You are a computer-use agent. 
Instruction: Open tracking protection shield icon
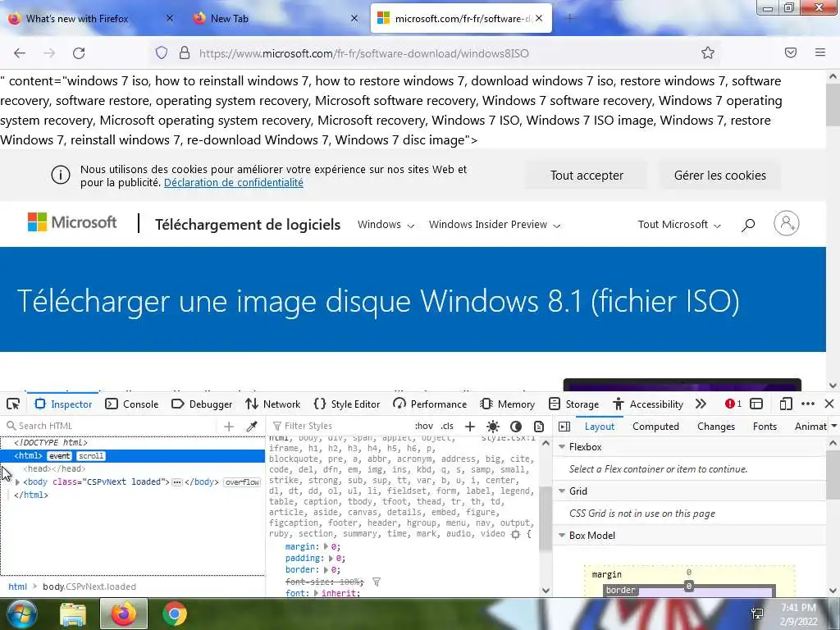162,52
